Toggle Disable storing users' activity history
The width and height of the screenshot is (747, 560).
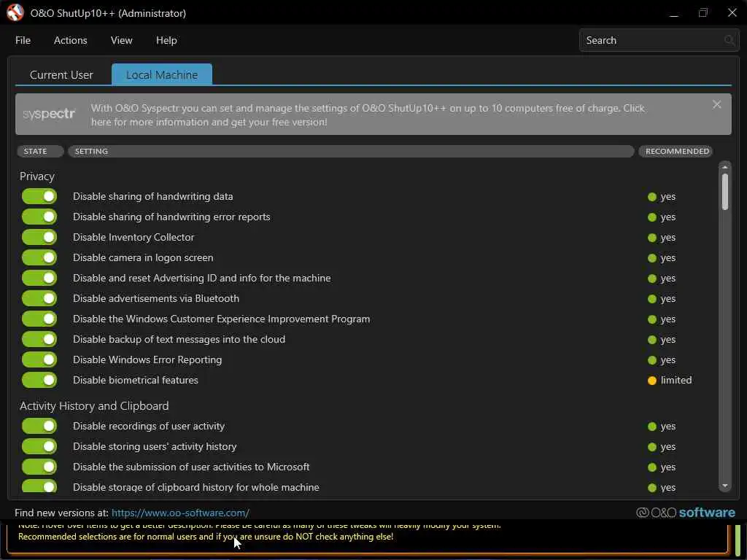[39, 446]
